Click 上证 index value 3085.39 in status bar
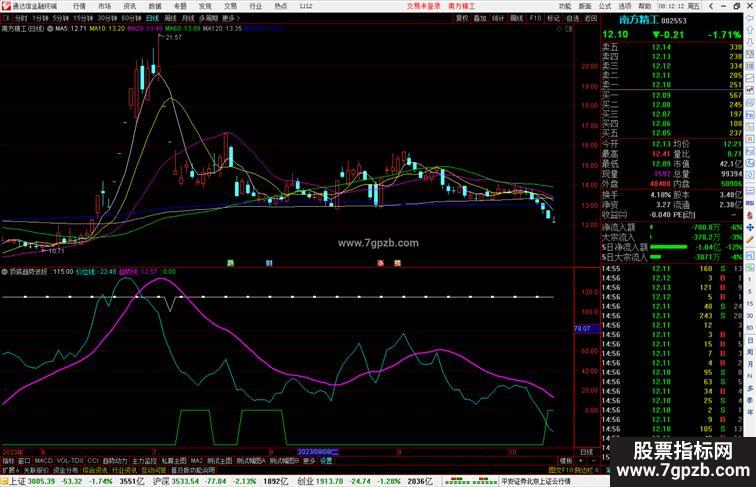Viewport: 756px width, 487px height. click(41, 481)
